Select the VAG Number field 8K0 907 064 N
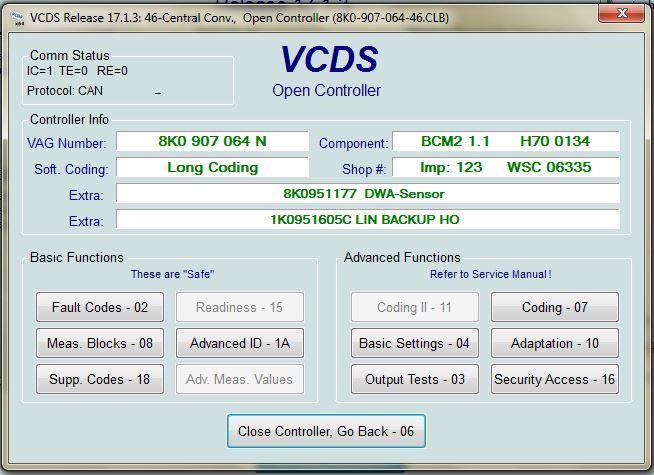 (212, 141)
